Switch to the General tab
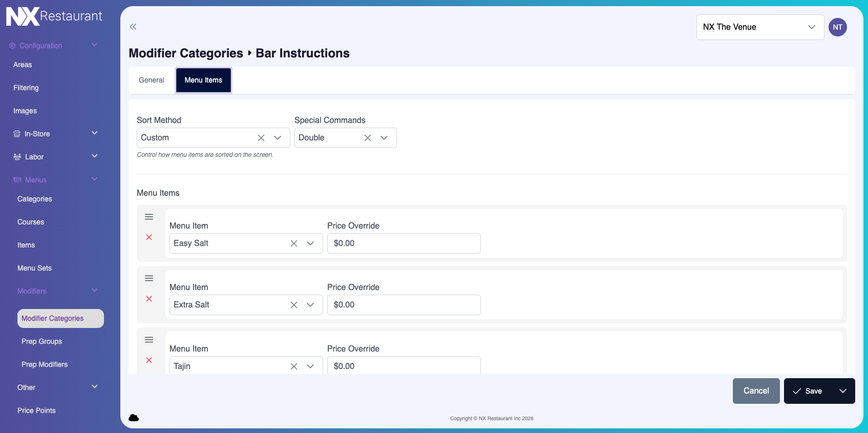This screenshot has width=868, height=433. [152, 80]
